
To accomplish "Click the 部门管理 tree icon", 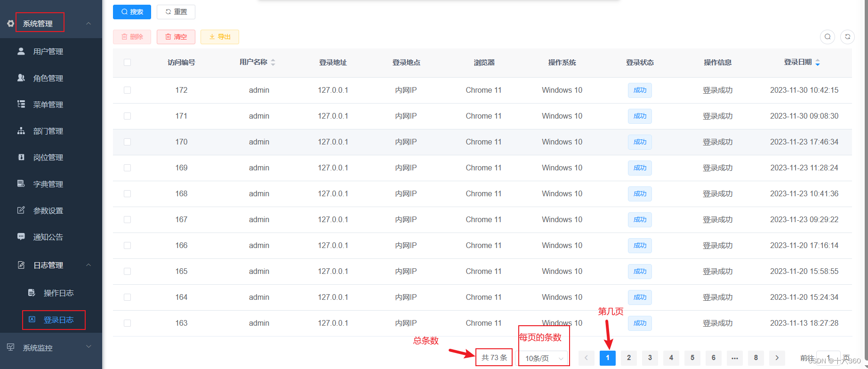I will (x=21, y=131).
